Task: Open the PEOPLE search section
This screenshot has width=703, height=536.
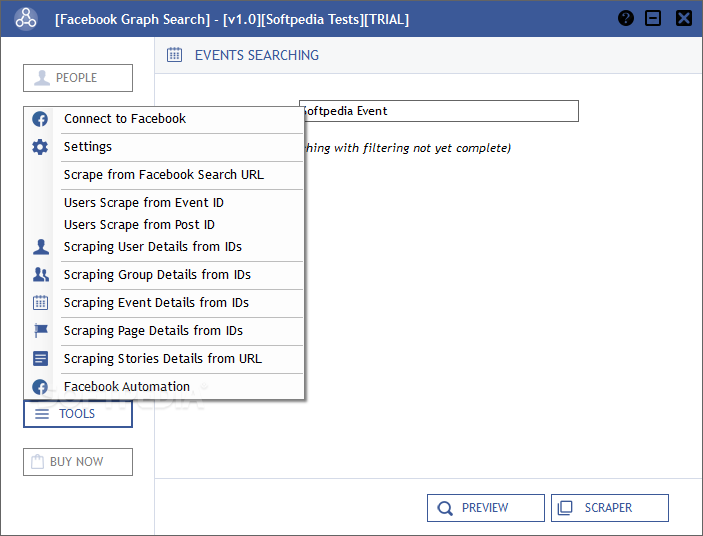Action: tap(78, 78)
